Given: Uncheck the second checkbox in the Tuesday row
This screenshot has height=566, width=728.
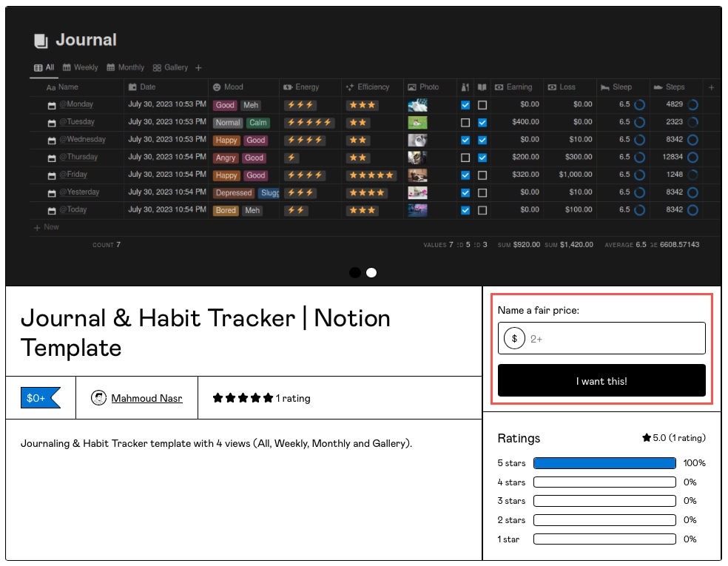Looking at the screenshot, I should tap(482, 123).
